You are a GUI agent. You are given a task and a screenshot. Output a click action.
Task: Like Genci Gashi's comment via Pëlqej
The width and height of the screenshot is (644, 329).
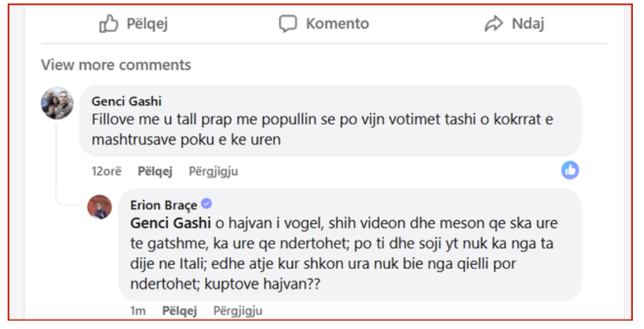(155, 171)
